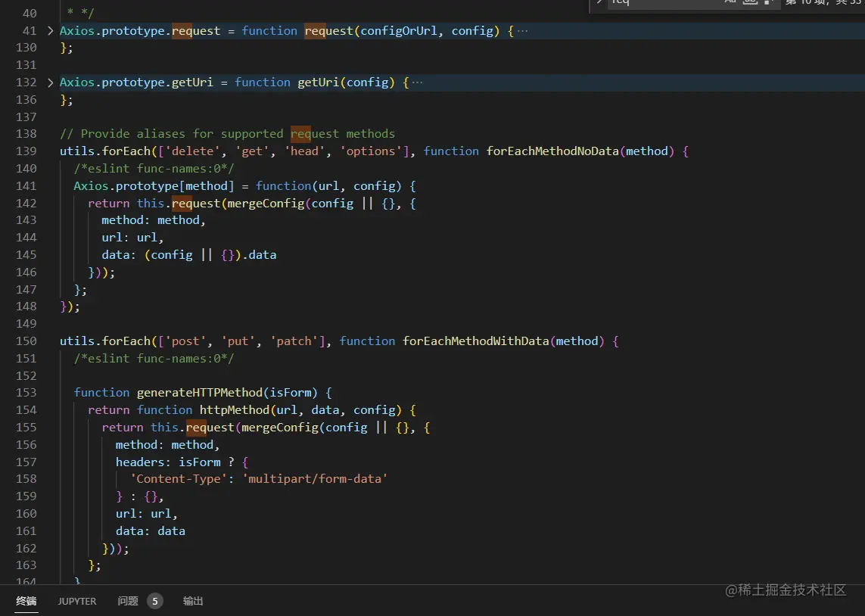Expand the folded Axios.prototype.request function
The height and width of the screenshot is (616, 865).
(x=50, y=31)
